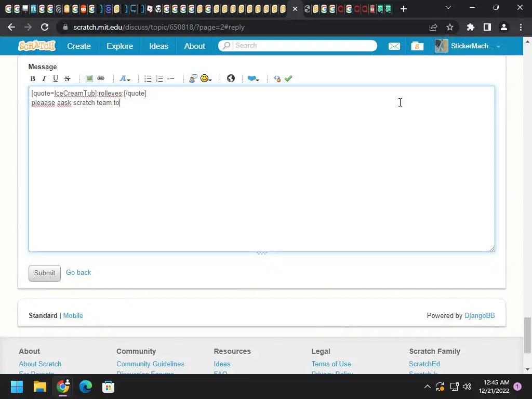
Task: Click the green checkmark preview icon
Action: [288, 78]
